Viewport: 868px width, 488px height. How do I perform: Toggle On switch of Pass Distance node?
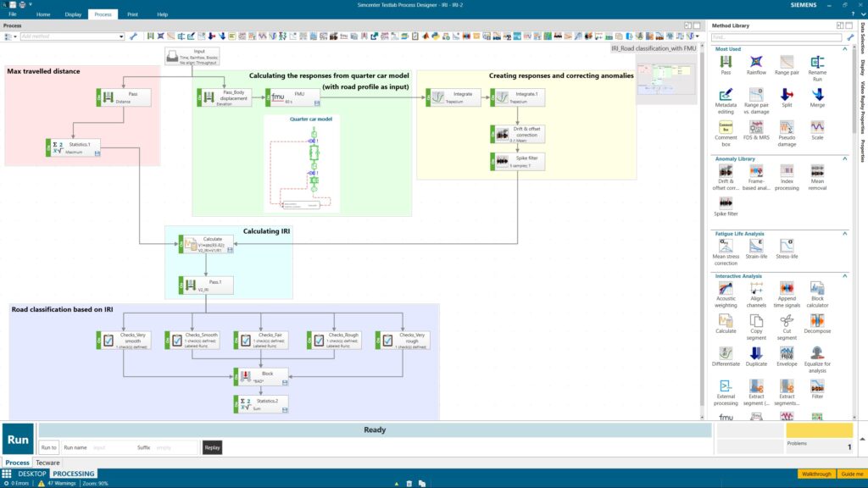click(98, 97)
